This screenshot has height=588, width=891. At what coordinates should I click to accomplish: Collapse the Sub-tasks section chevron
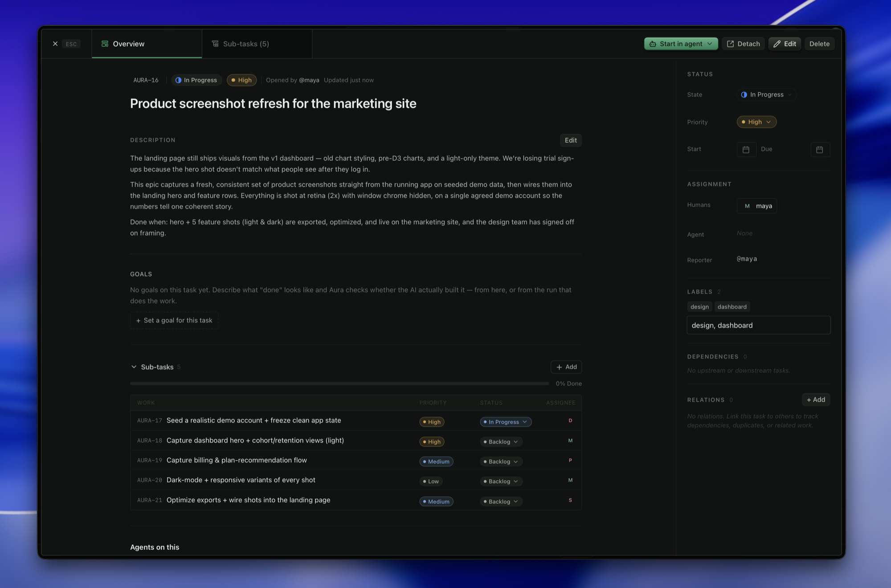click(x=134, y=367)
